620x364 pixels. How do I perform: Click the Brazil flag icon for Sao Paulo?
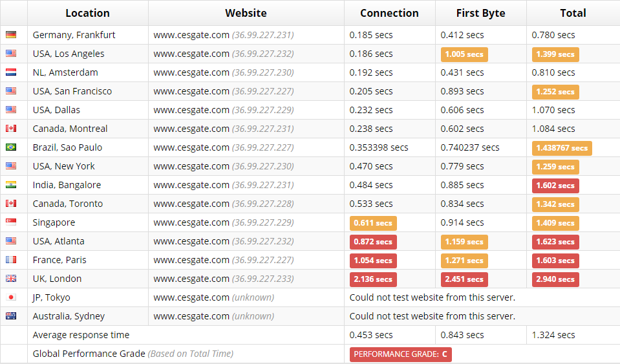tap(11, 147)
